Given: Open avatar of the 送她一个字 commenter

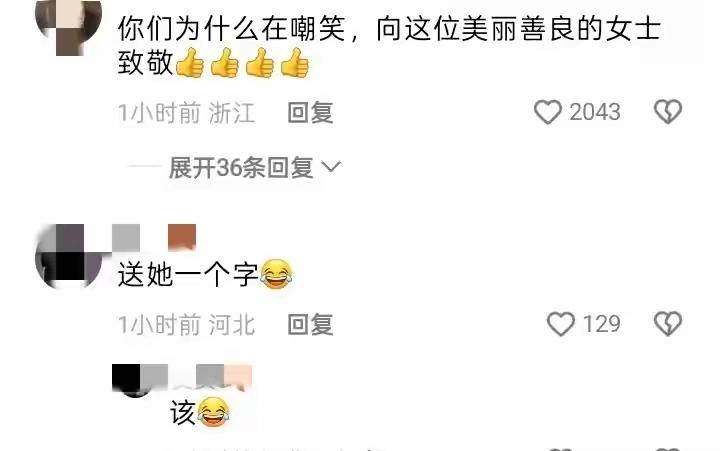Looking at the screenshot, I should 69,256.
